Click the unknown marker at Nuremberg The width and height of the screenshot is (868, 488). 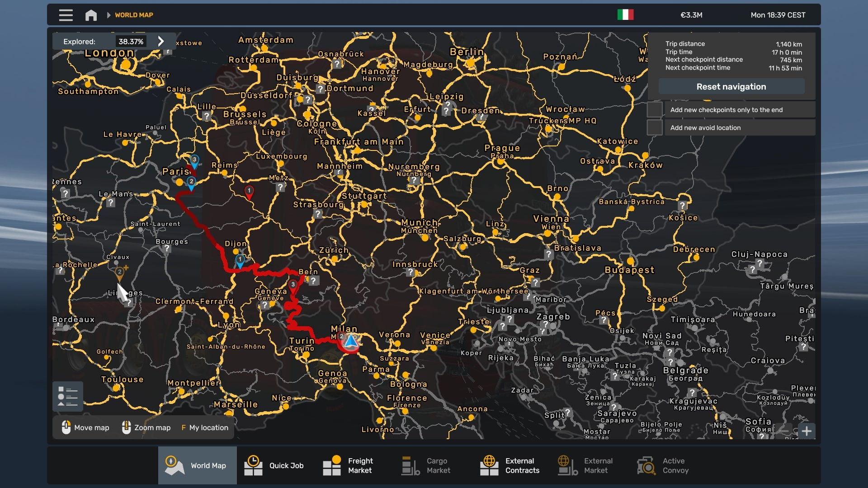tap(414, 181)
